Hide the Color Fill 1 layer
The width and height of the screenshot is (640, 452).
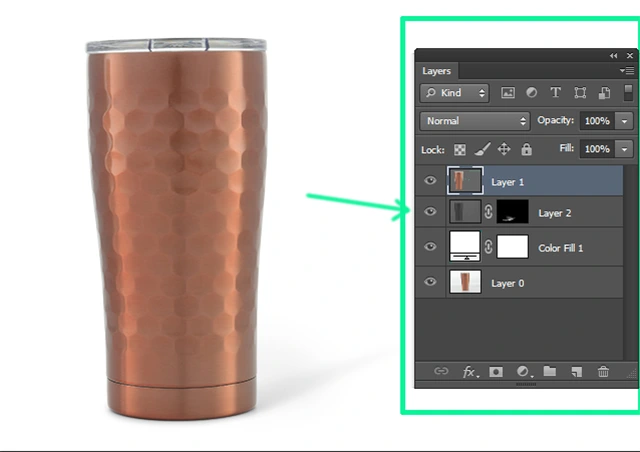pyautogui.click(x=431, y=247)
